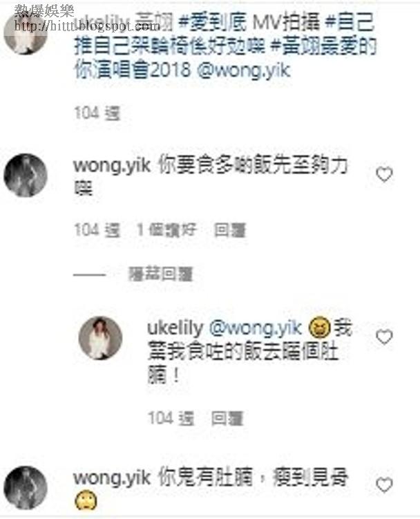Open the @wong.yik mention in ukelily's reply
This screenshot has height=519, width=420.
[256, 328]
